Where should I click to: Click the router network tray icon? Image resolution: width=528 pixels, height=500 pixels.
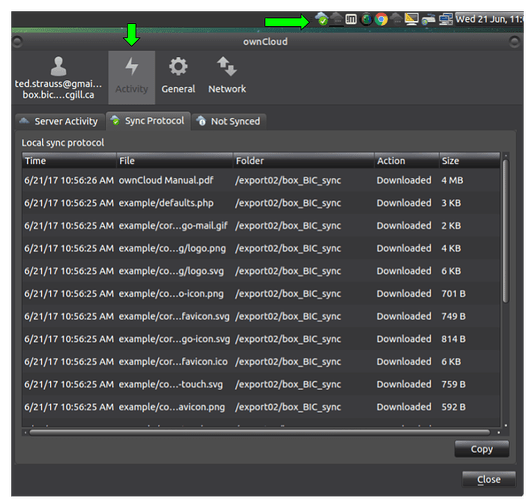(x=428, y=20)
